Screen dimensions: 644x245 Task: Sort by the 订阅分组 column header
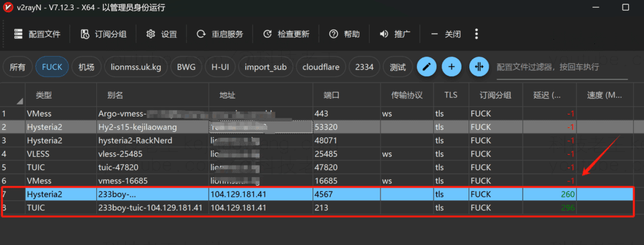(x=496, y=95)
